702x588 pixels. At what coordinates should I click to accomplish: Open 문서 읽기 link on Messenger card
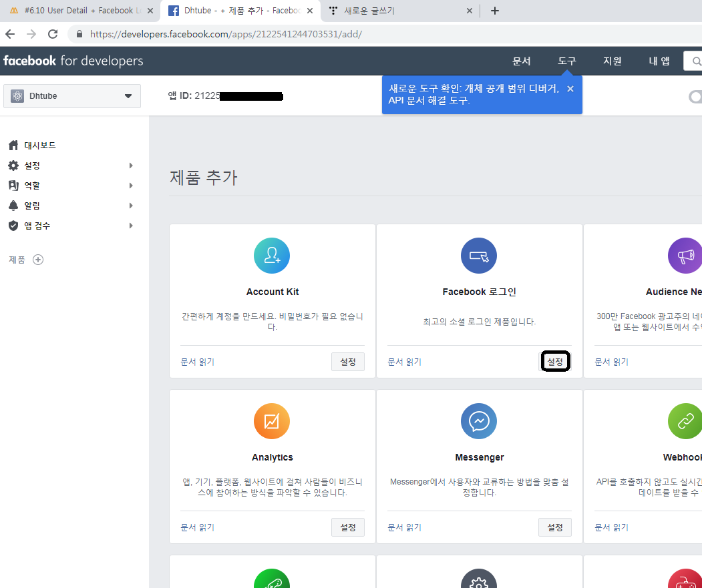(x=404, y=527)
